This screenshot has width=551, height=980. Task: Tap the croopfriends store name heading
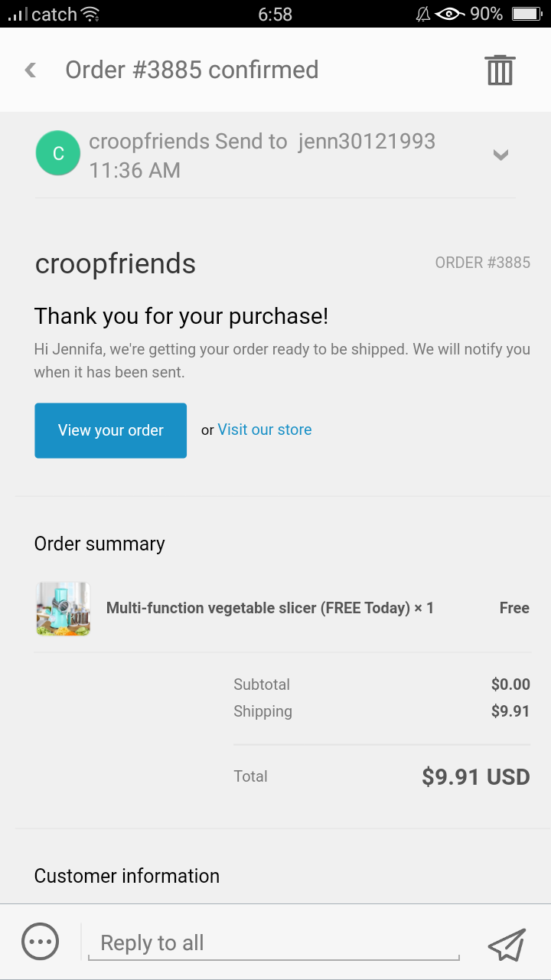tap(116, 264)
